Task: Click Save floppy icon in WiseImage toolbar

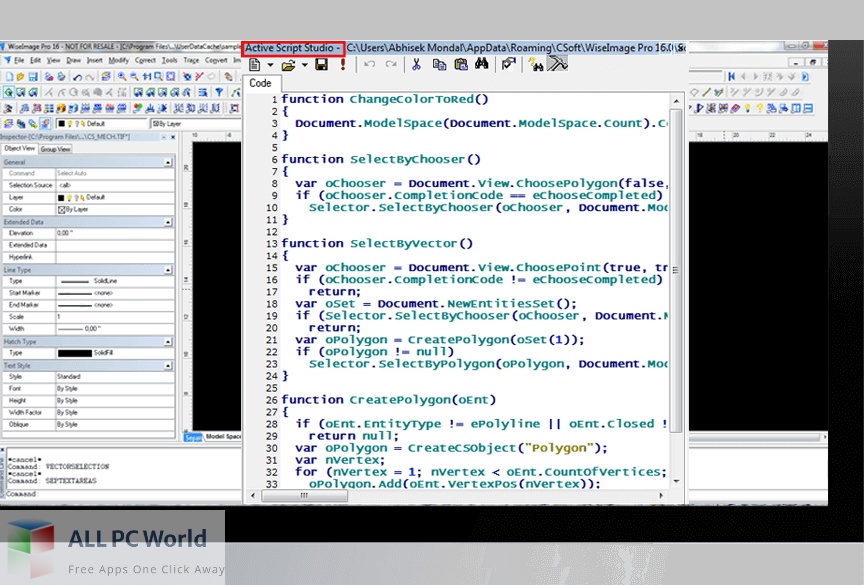Action: 33,77
